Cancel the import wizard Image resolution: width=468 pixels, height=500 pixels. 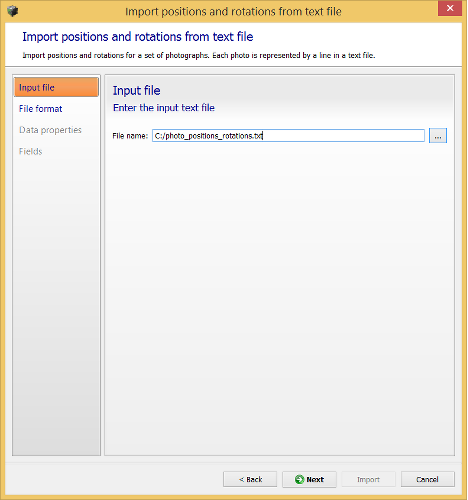(x=428, y=479)
